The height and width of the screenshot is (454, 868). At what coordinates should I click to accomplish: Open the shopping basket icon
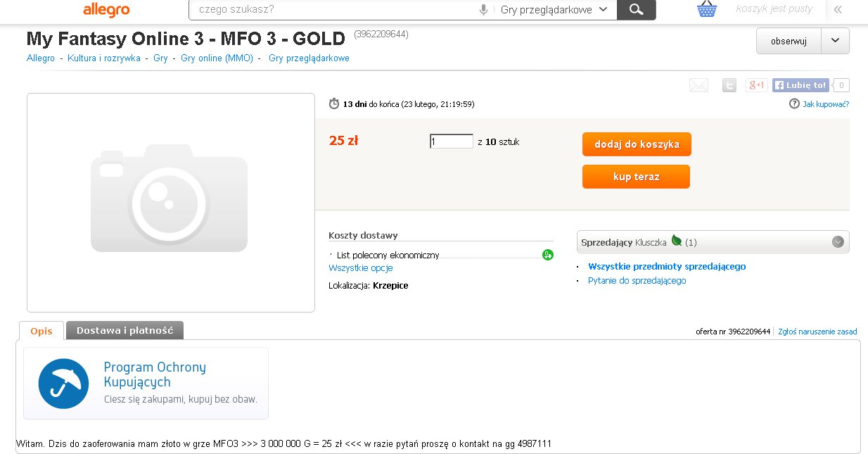706,9
